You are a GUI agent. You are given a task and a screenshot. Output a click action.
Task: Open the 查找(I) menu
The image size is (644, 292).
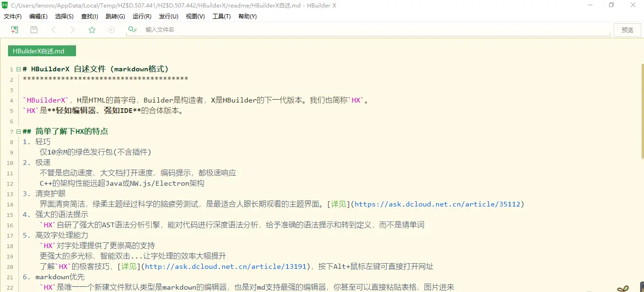[x=90, y=16]
